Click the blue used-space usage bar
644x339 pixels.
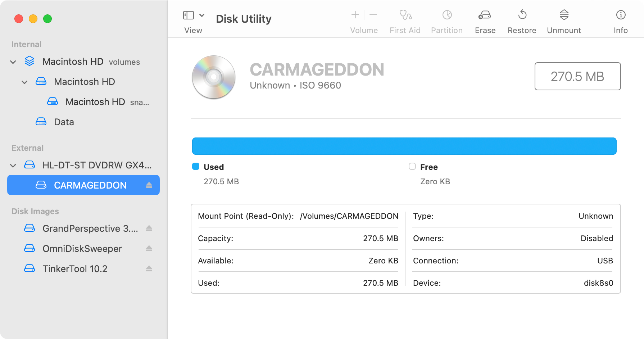pyautogui.click(x=404, y=146)
